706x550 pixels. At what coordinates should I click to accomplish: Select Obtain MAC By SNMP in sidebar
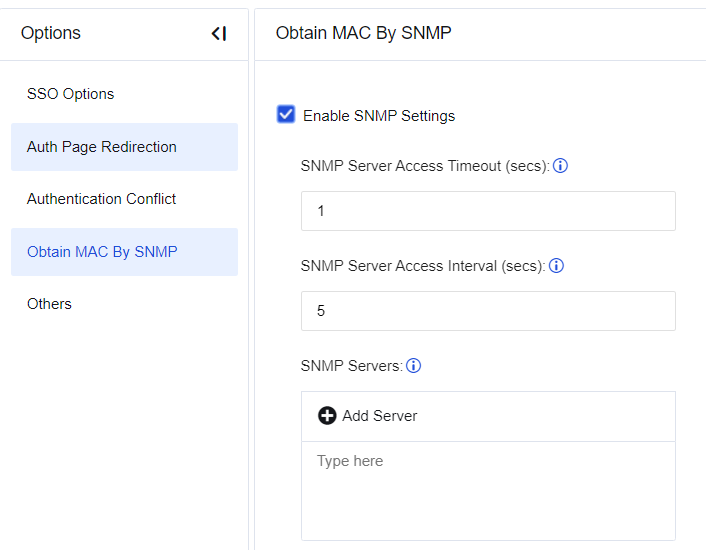(102, 252)
